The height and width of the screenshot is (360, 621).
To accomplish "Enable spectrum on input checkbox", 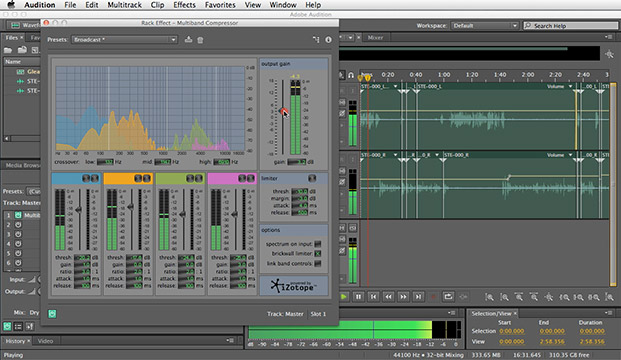I will (x=318, y=244).
